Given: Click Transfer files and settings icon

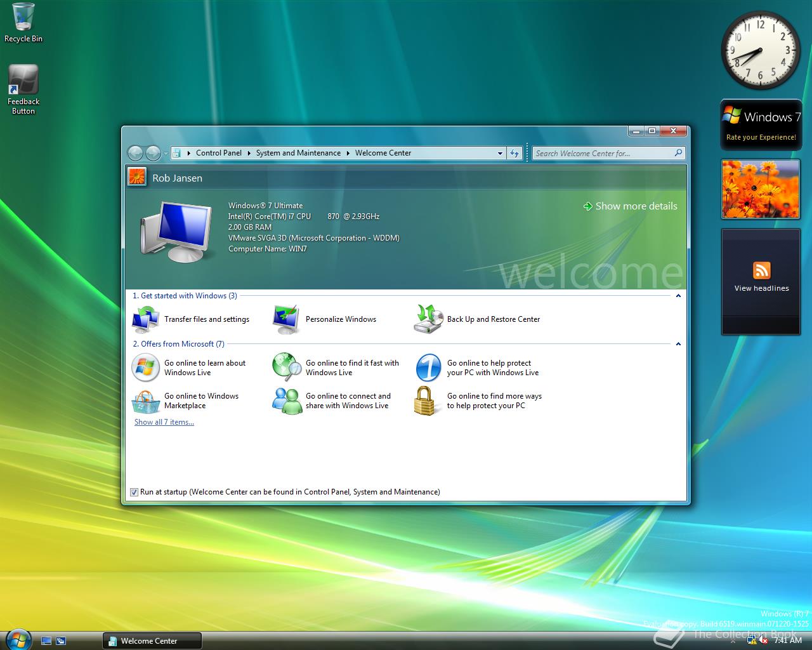Looking at the screenshot, I should tap(145, 319).
